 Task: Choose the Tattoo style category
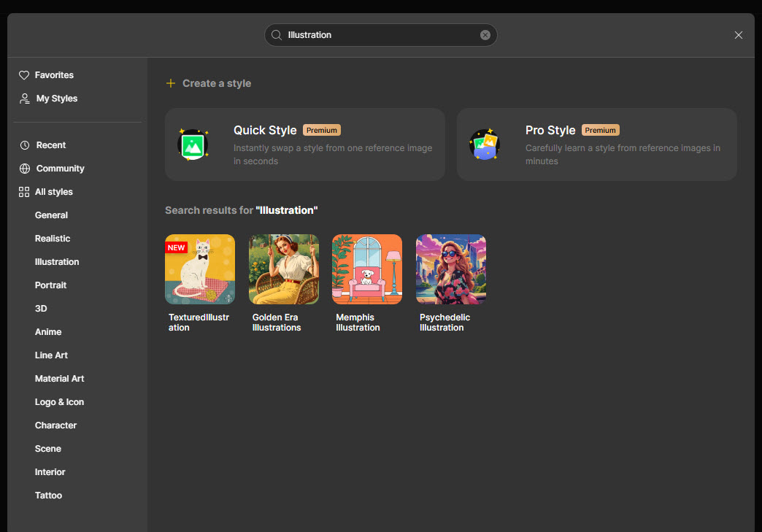(x=48, y=496)
